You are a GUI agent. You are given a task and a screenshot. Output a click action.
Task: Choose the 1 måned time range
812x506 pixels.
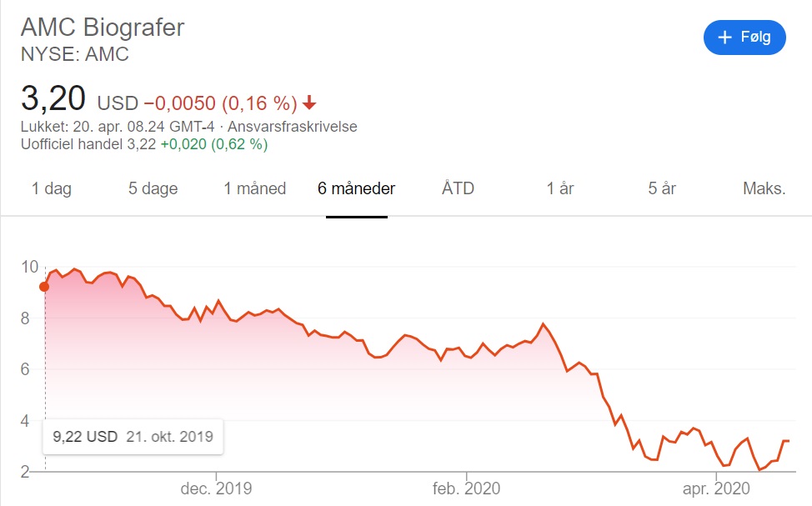tap(255, 188)
